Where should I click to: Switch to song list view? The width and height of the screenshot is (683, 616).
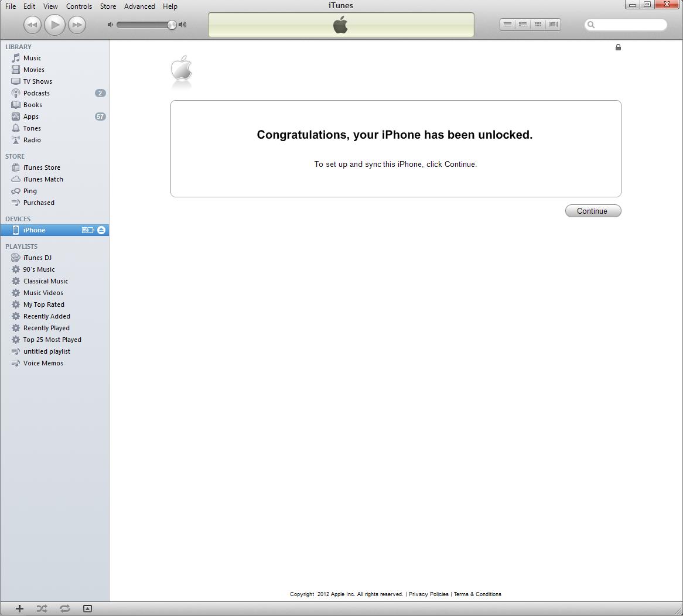(x=507, y=25)
